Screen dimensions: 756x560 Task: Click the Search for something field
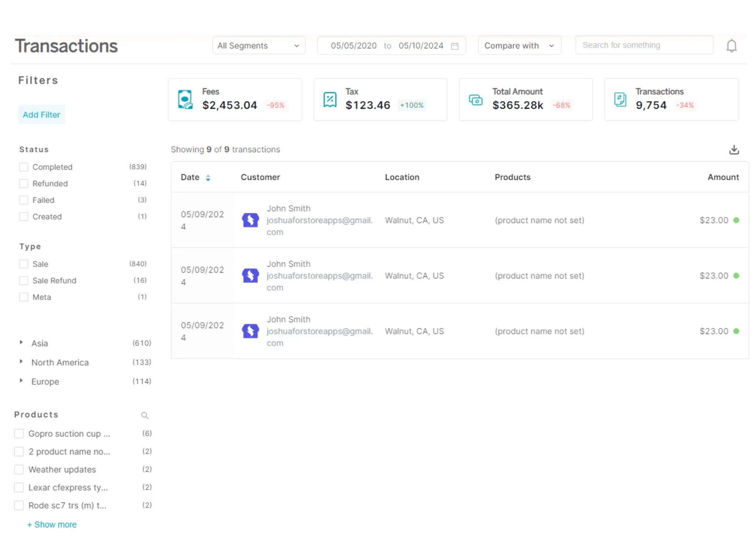pos(644,45)
